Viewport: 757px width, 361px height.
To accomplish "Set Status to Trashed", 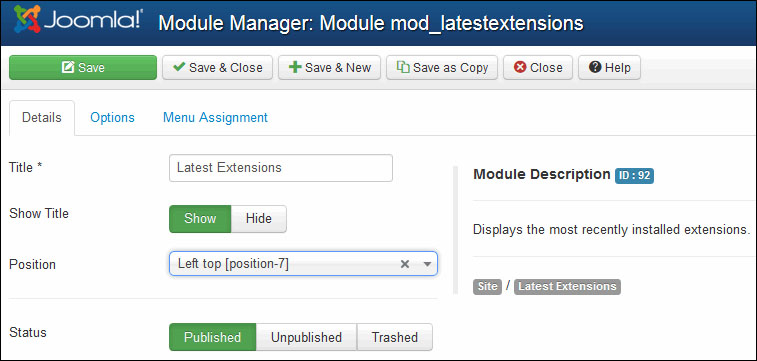I will pos(394,337).
